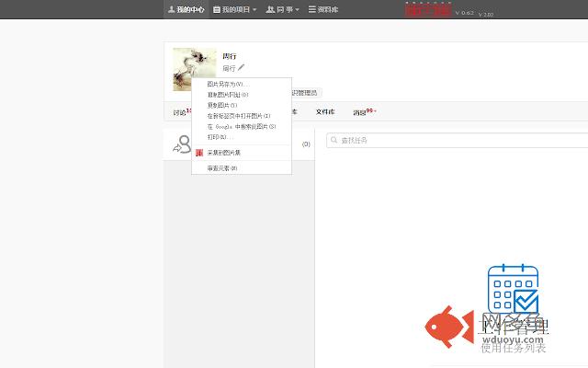Click the 周行 bold user name
Screen dimensions: 588x368
230,56
